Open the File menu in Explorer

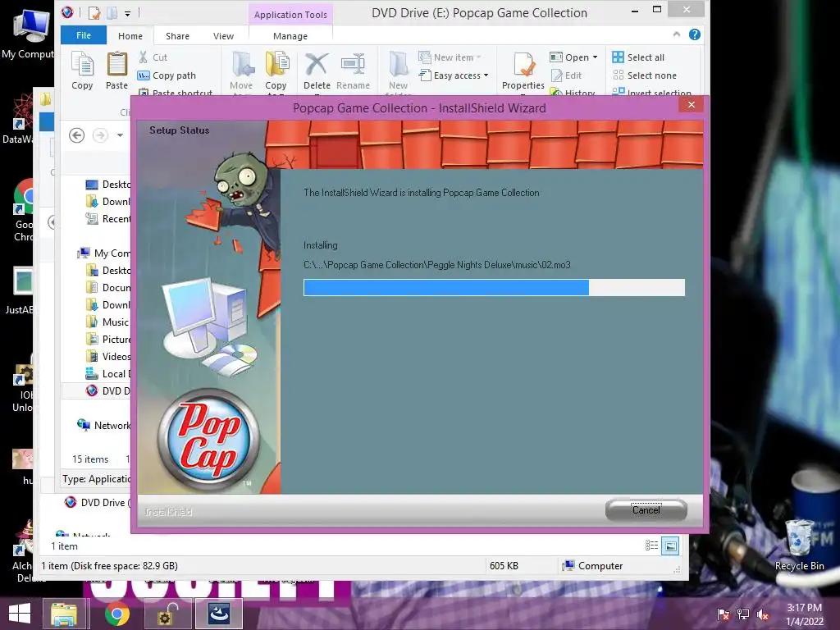pyautogui.click(x=84, y=35)
